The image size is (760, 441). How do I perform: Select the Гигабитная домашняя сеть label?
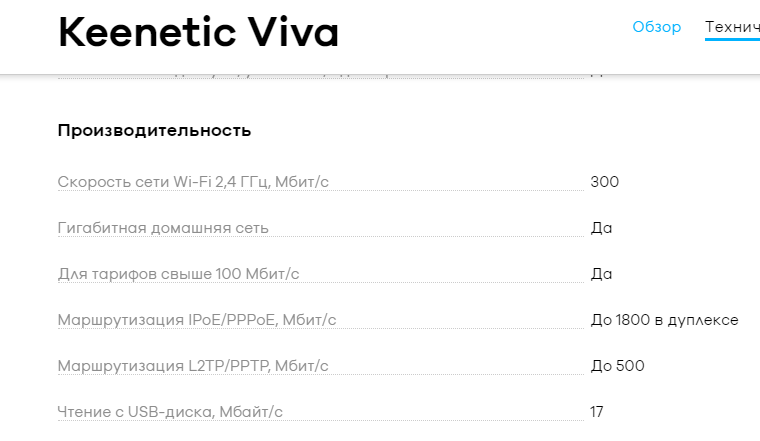163,228
